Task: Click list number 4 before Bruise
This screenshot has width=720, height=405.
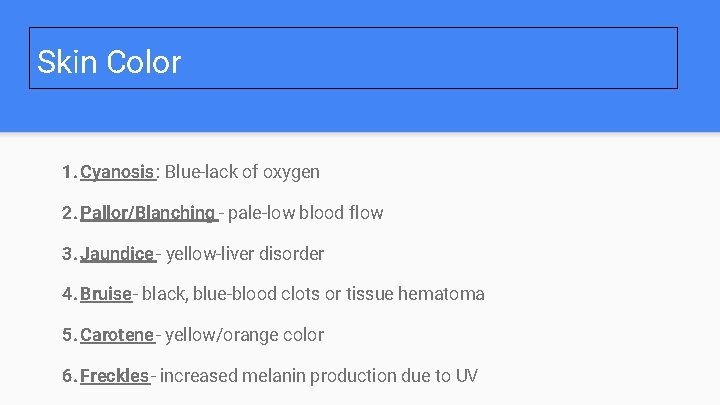Action: (66, 294)
